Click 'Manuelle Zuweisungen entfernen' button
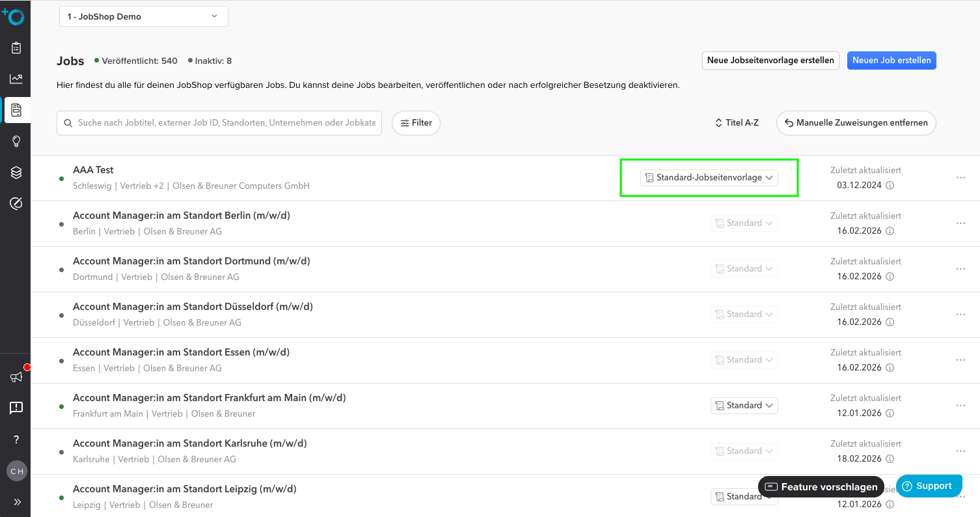This screenshot has height=517, width=980. pos(856,123)
